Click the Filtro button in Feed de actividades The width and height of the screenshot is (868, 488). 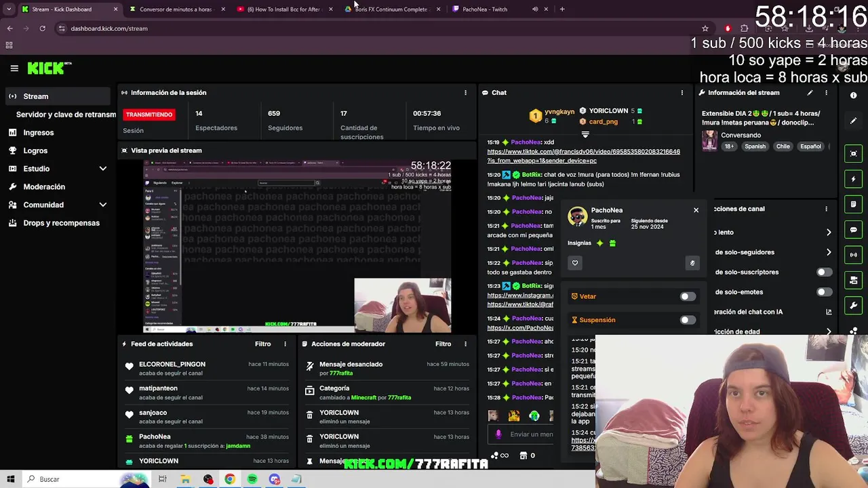(x=263, y=344)
